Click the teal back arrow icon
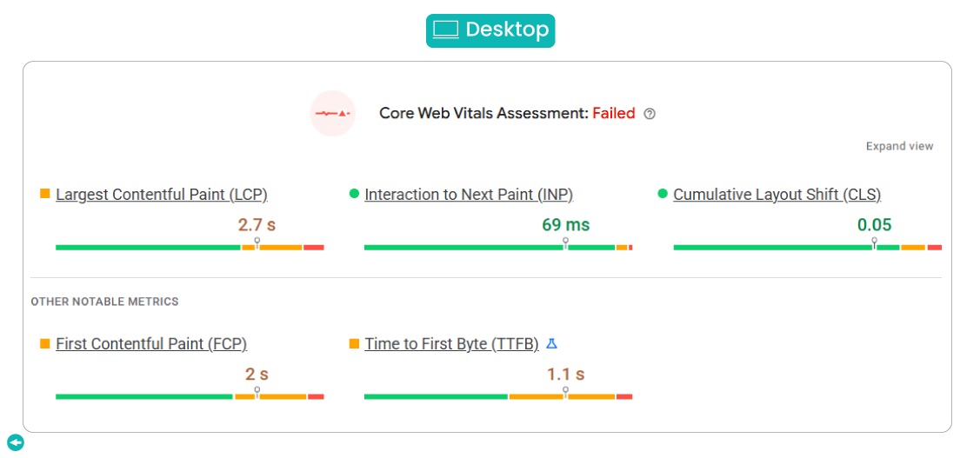The width and height of the screenshot is (980, 458). pos(16,442)
